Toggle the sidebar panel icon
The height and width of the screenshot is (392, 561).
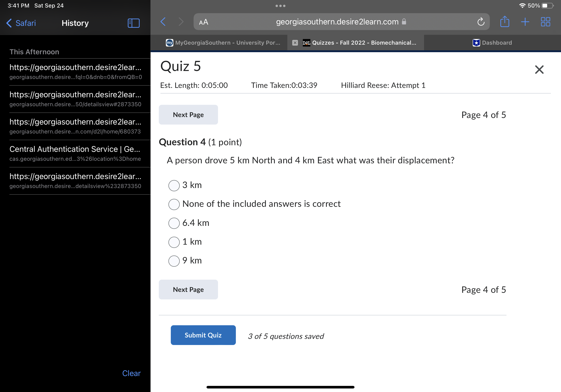pos(134,23)
